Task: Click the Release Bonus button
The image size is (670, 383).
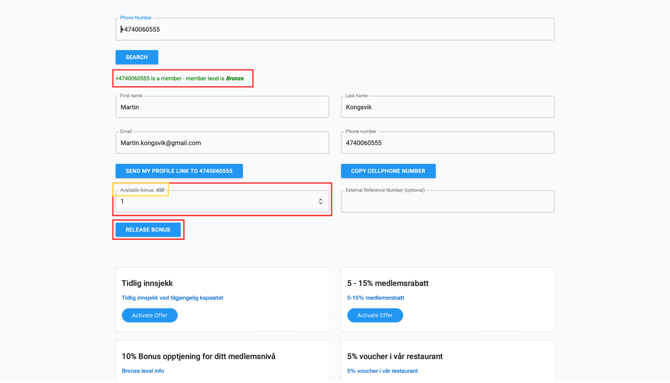Action: (148, 230)
